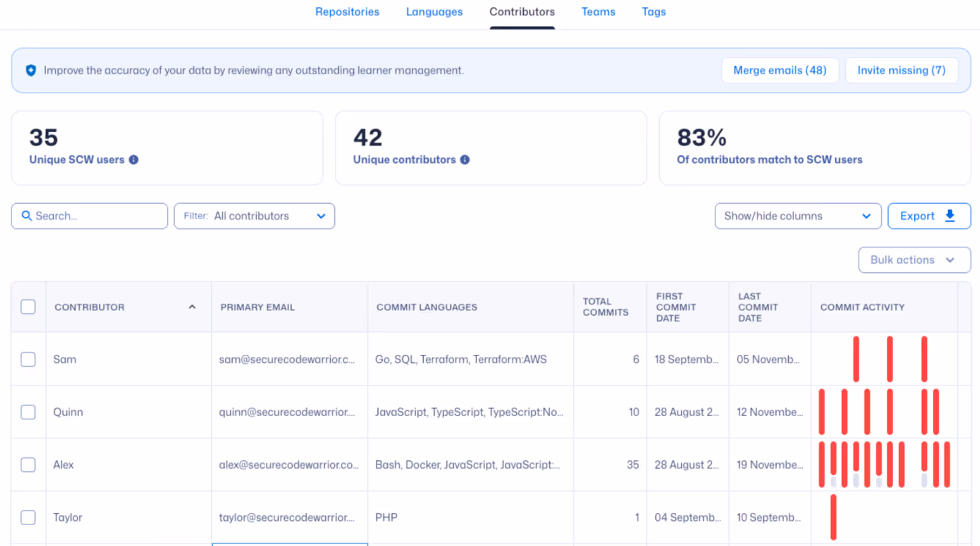Click the download icon on Export
The image size is (980, 546).
pos(950,215)
